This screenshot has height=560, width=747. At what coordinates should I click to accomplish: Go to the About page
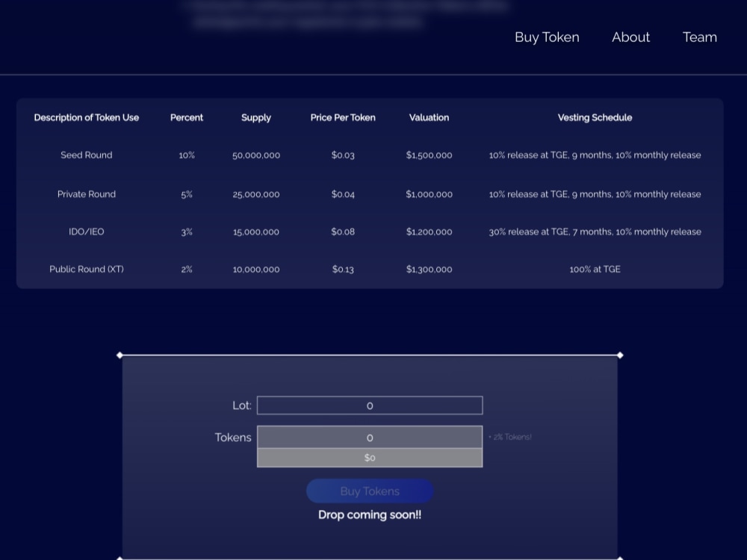pyautogui.click(x=630, y=37)
